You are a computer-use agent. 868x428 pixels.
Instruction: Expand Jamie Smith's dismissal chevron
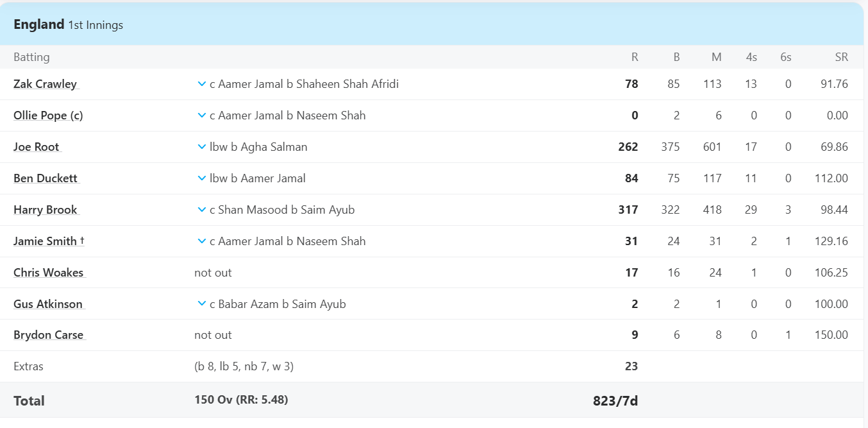point(202,241)
